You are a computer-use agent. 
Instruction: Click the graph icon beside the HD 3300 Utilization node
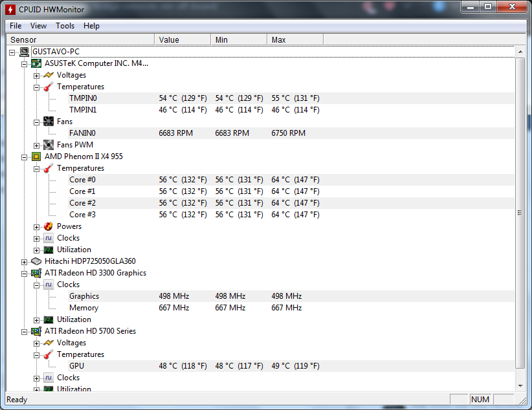coord(49,320)
